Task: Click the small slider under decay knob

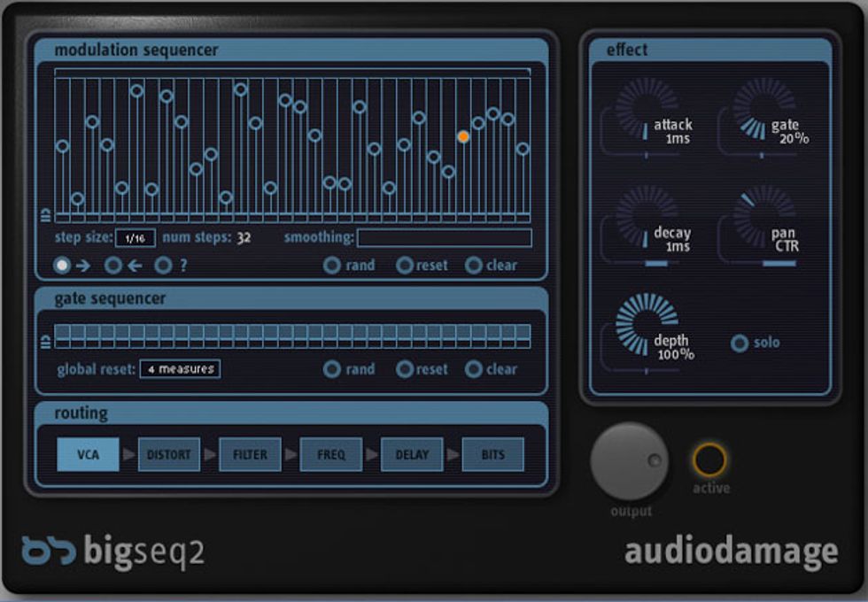Action: pos(646,264)
